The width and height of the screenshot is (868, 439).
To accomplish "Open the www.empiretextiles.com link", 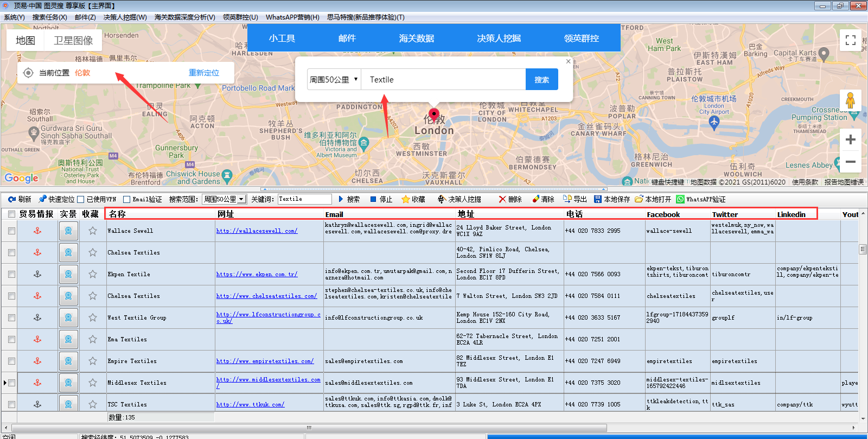I will [x=265, y=361].
